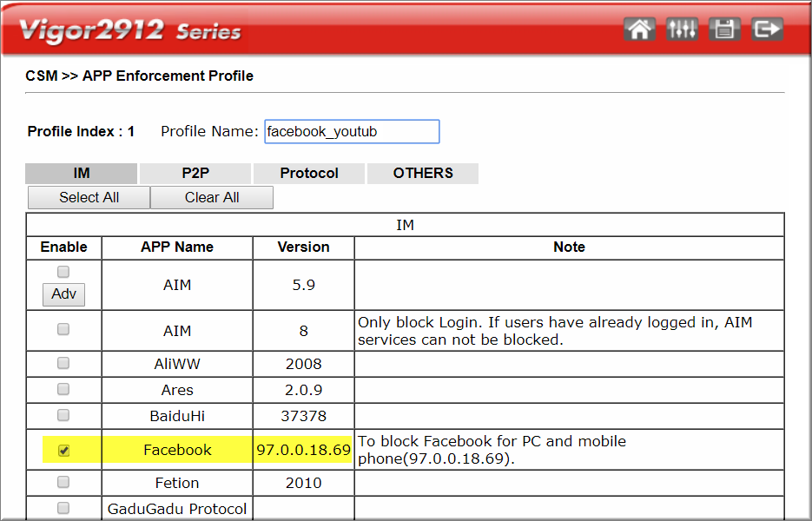812x521 pixels.
Task: Click the '5.9' version cell
Action: point(303,285)
